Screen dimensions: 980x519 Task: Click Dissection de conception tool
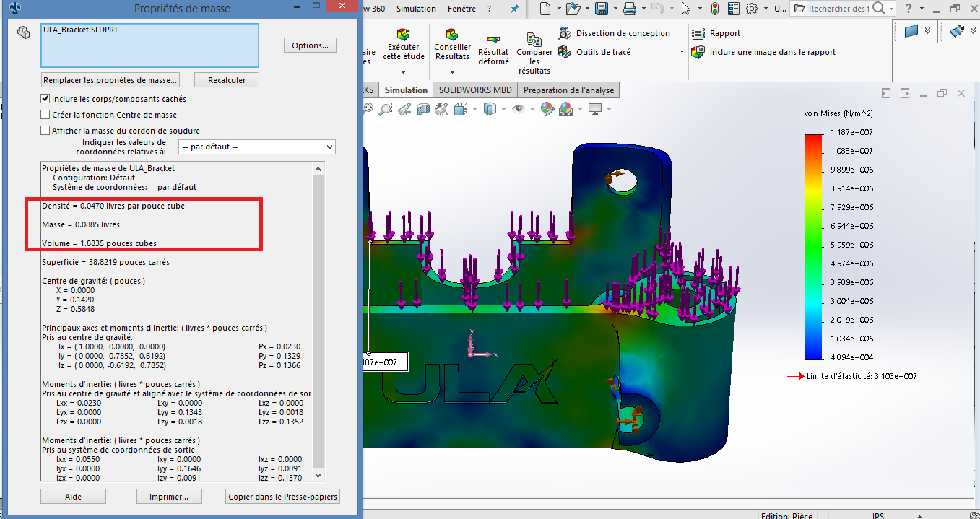coord(615,33)
